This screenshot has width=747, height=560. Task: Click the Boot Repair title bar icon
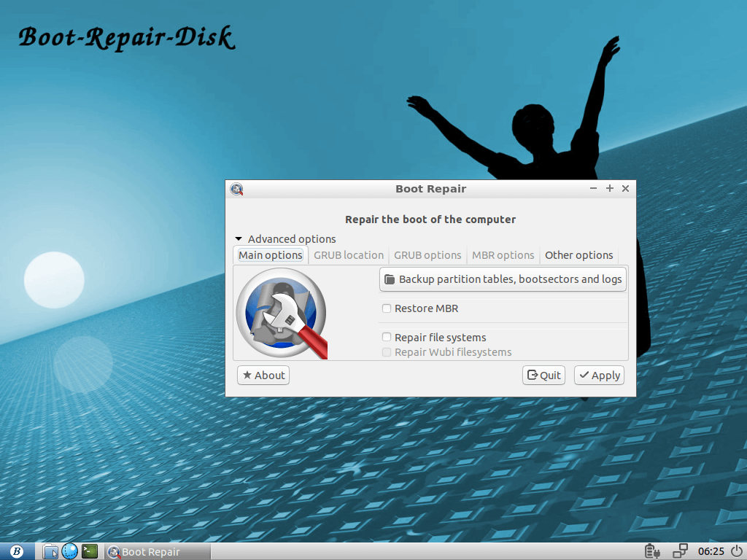tap(237, 189)
